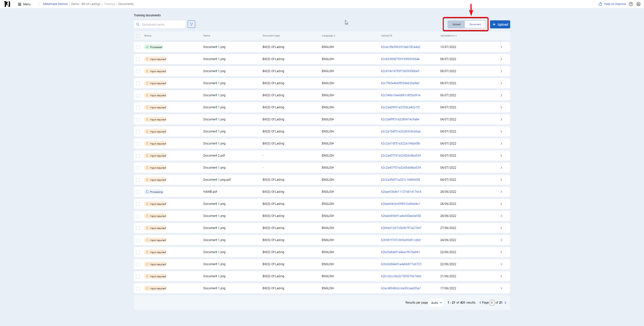Click Input required badge for Document 1.png.pdf
Viewport: 644px width, 326px height.
[155, 180]
